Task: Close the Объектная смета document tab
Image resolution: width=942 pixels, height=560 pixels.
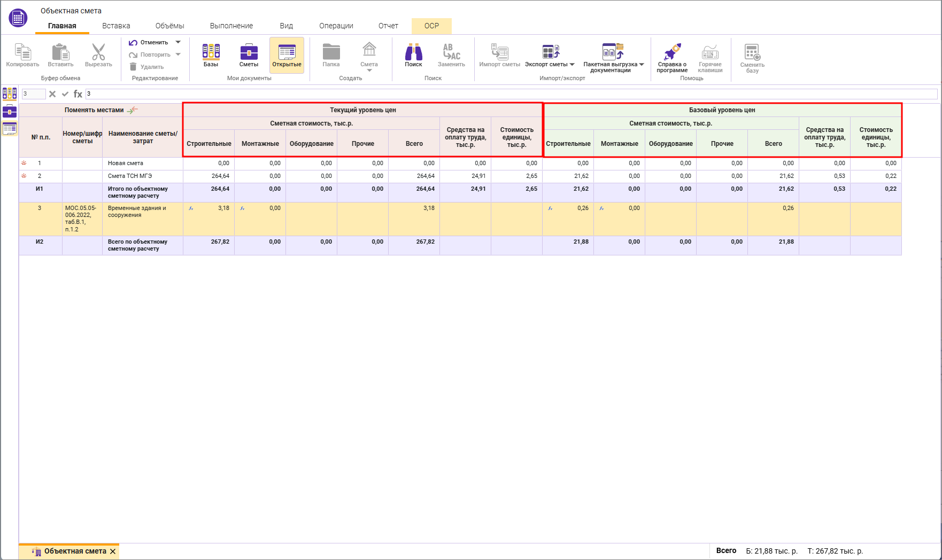Action: pos(113,551)
